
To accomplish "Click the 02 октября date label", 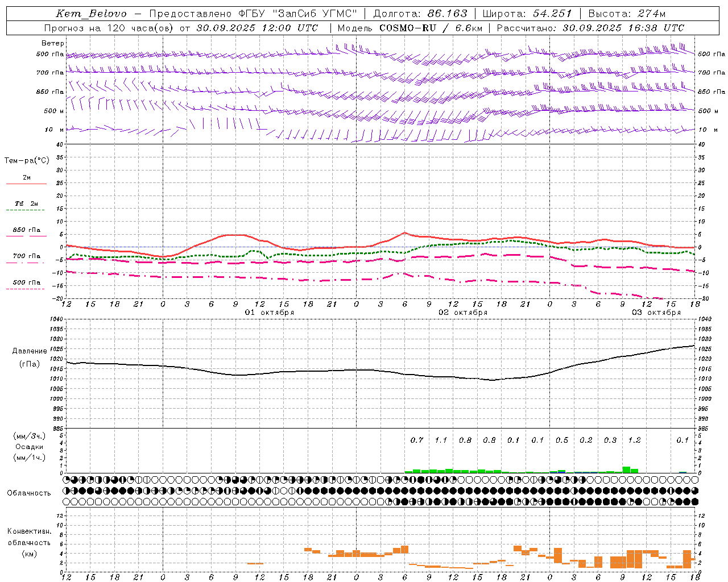I will 463,313.
